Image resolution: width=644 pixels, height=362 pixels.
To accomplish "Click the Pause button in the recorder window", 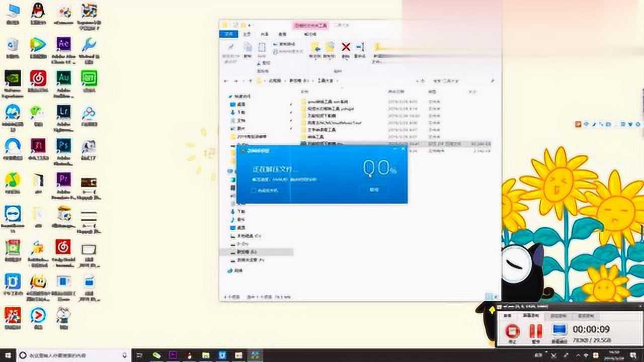I will [535, 330].
